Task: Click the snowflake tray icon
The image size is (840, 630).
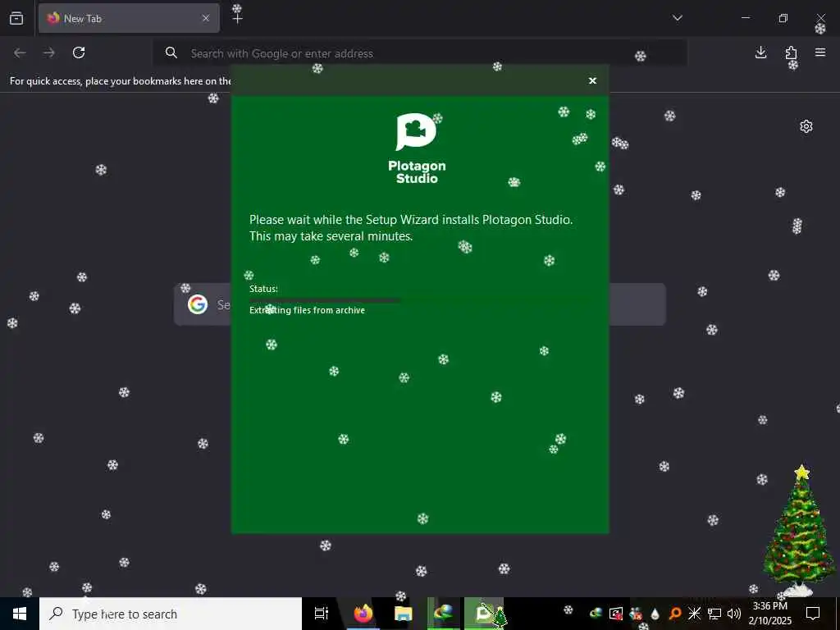Action: point(694,614)
